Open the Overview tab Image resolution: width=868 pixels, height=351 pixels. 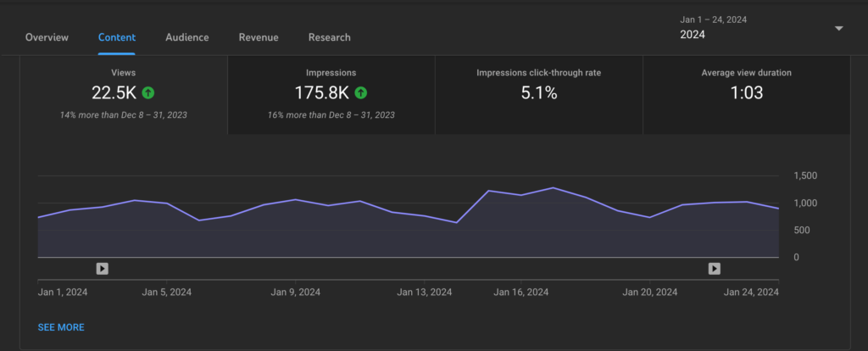[x=47, y=37]
